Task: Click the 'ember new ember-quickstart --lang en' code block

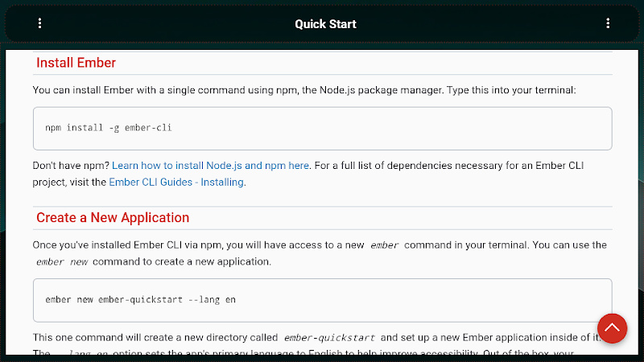Action: pyautogui.click(x=323, y=300)
